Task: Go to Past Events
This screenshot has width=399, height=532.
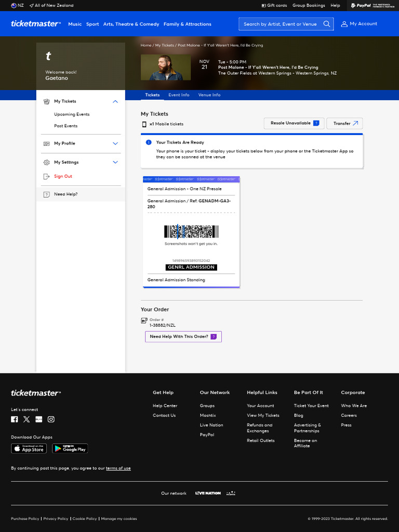Action: [66, 126]
